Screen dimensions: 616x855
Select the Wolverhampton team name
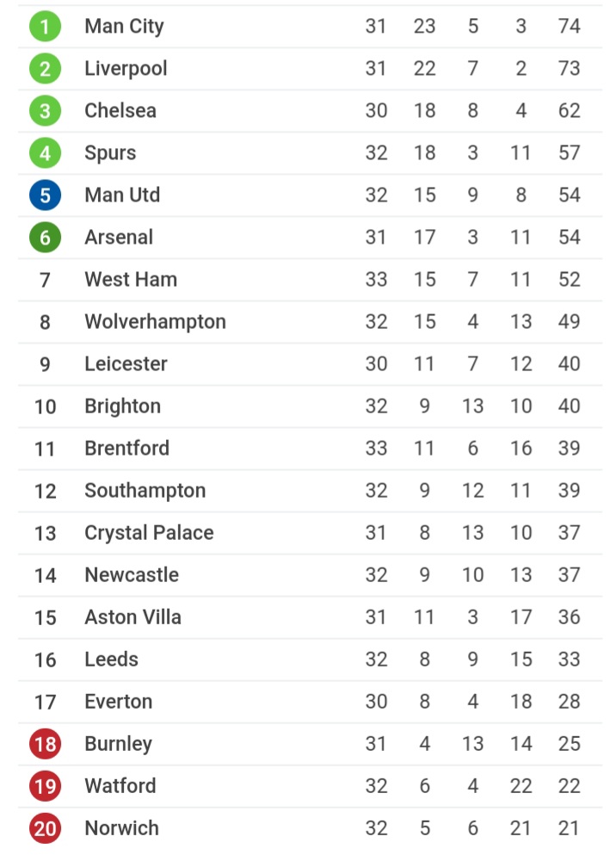pos(155,322)
